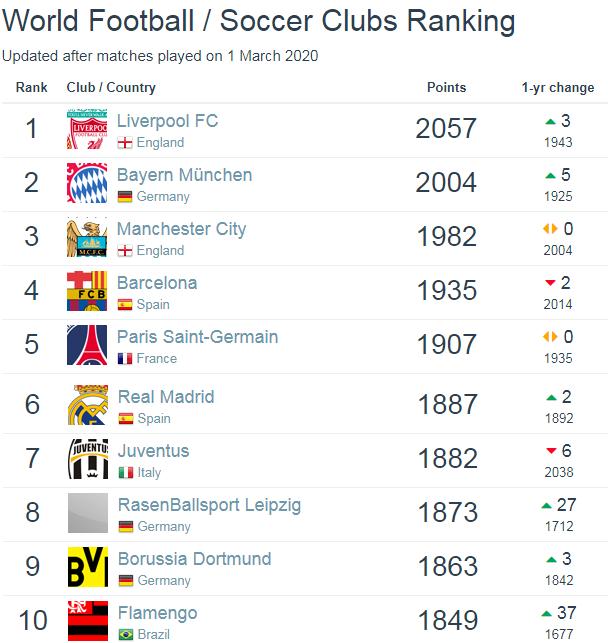Click the blank RasenBallsport Leipzig logo thumbnail
Screen dimensions: 608x643
click(x=87, y=513)
